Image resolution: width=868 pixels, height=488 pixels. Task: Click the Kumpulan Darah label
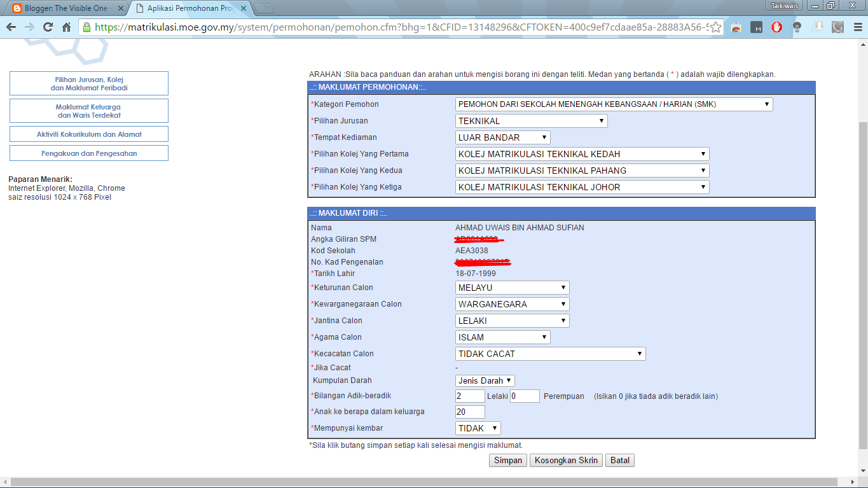[x=342, y=380]
